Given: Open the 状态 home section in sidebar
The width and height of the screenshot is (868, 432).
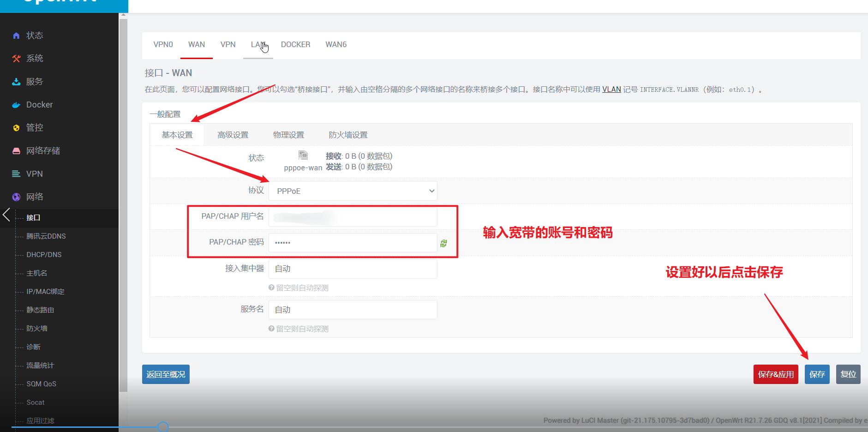Looking at the screenshot, I should tap(16, 35).
